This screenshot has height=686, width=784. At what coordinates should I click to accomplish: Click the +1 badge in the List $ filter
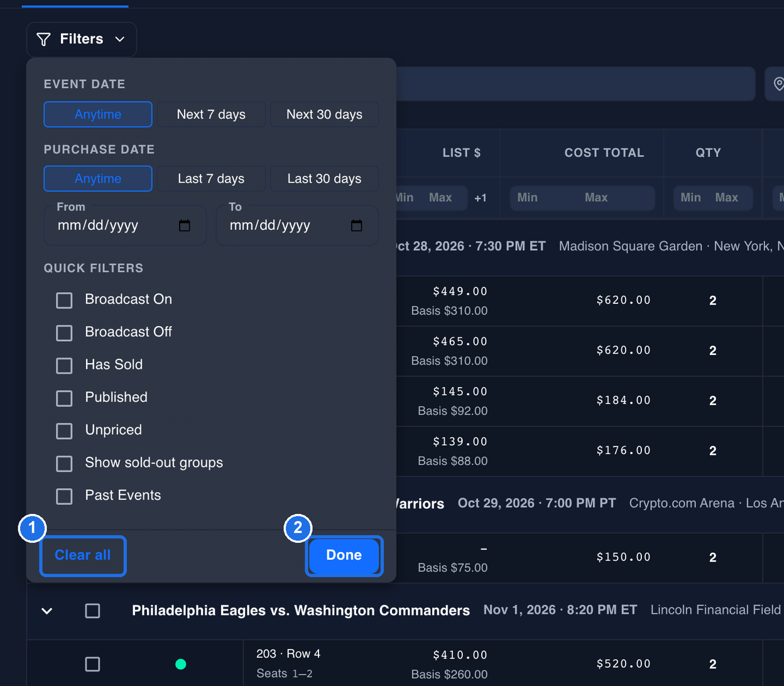[481, 199]
